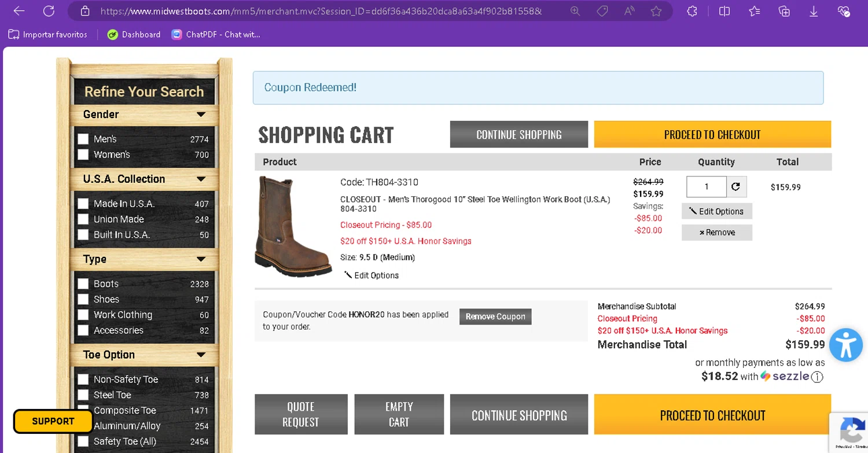Screen dimensions: 868x453
Task: Click product code TH804-3310 text
Action: click(379, 182)
